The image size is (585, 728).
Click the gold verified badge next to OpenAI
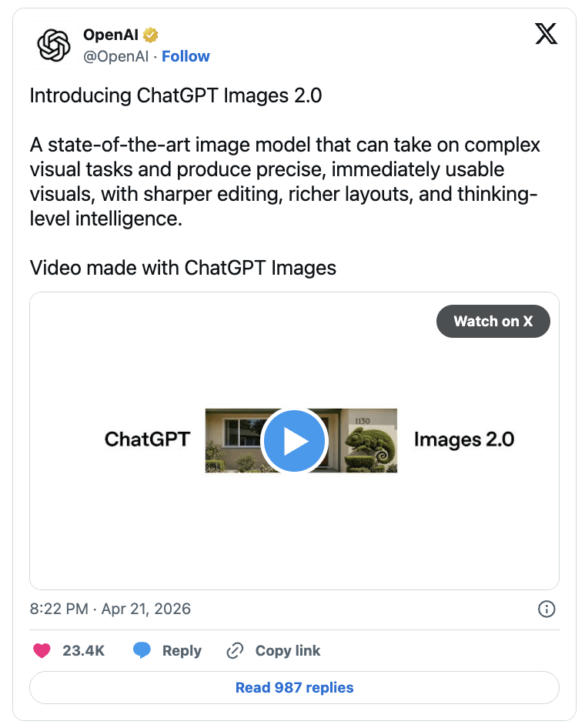pyautogui.click(x=150, y=35)
